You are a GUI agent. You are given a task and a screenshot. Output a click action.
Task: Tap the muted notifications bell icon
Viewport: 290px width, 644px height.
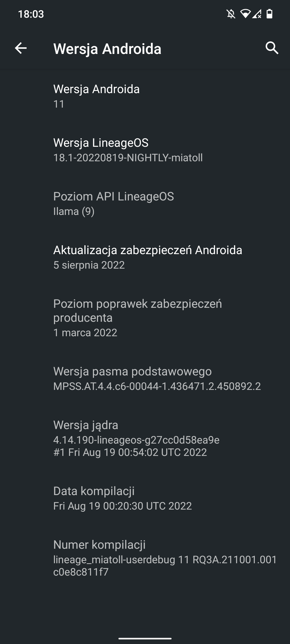[231, 14]
